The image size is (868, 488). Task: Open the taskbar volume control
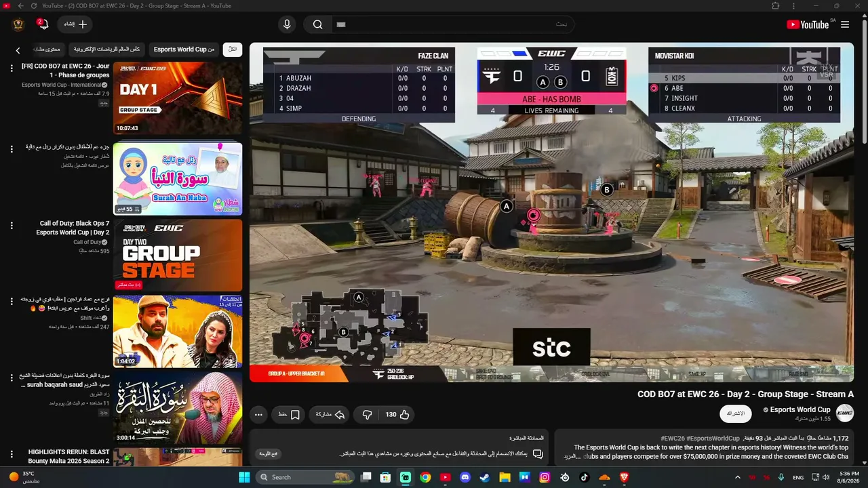[x=827, y=477]
